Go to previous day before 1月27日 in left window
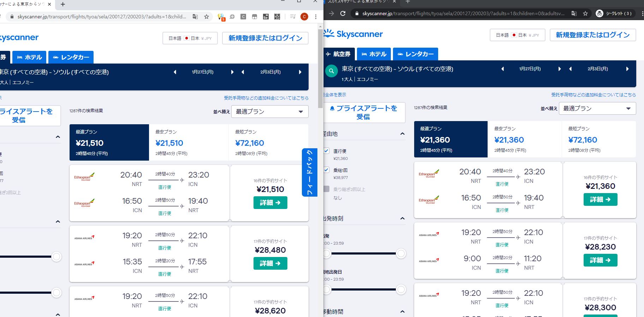644x317 pixels. pyautogui.click(x=175, y=72)
